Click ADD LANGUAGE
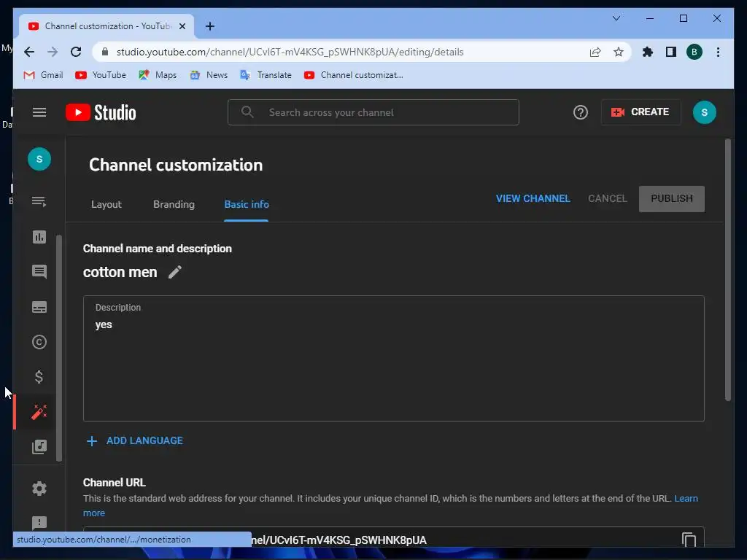Image resolution: width=747 pixels, height=560 pixels. point(135,441)
